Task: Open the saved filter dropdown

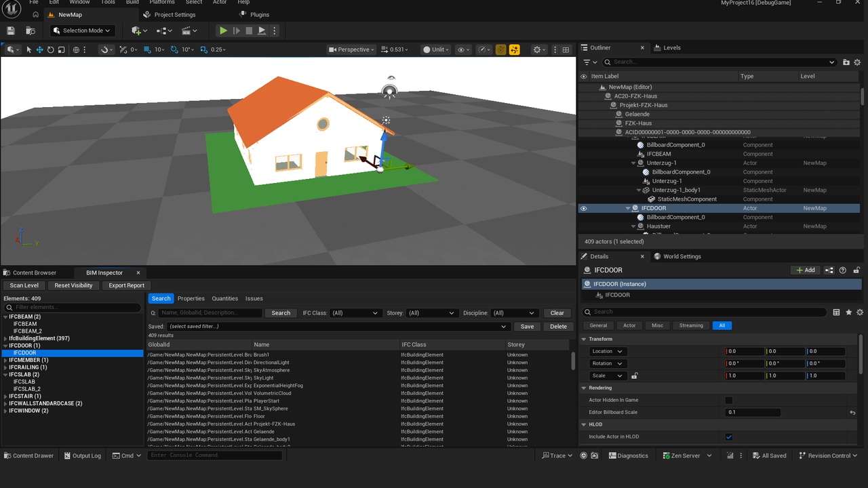Action: coord(338,326)
